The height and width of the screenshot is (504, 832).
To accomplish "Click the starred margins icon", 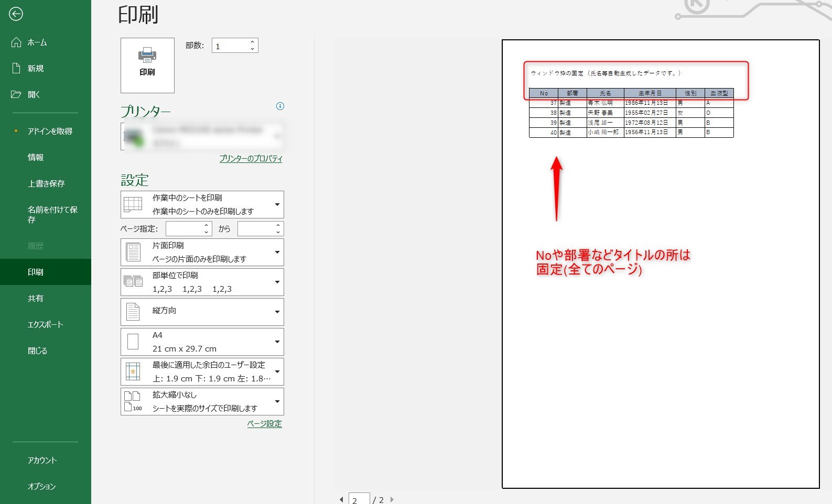I will [x=133, y=371].
